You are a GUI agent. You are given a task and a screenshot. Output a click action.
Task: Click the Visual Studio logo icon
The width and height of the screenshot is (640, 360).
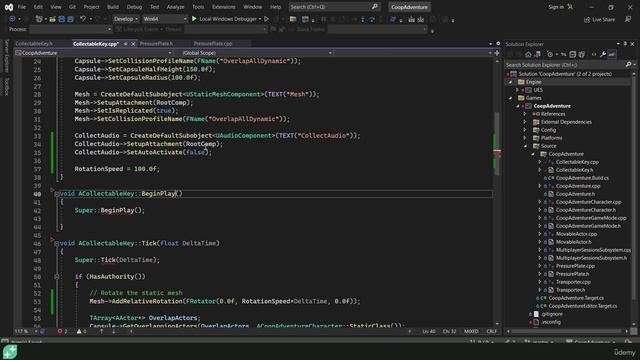pos(9,7)
